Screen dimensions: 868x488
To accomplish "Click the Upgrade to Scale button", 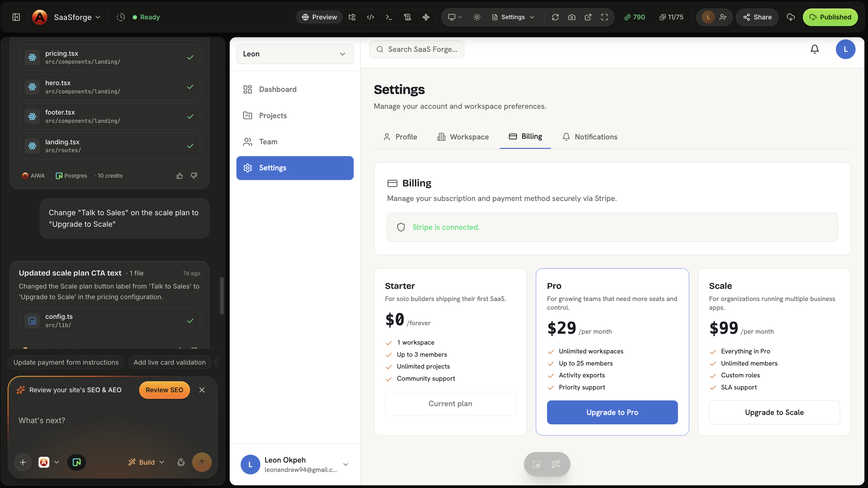I will coord(774,412).
